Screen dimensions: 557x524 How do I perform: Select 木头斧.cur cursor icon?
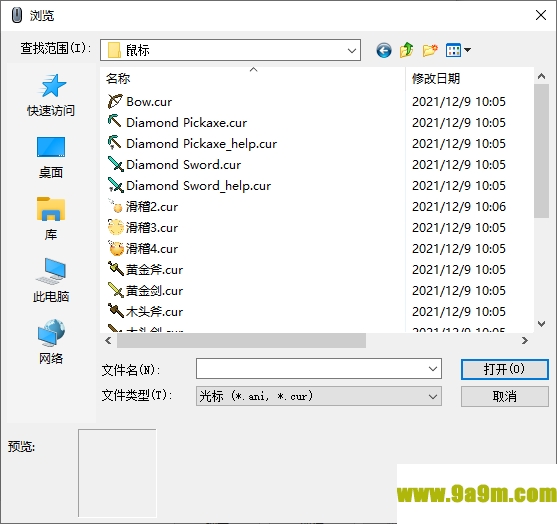point(115,311)
